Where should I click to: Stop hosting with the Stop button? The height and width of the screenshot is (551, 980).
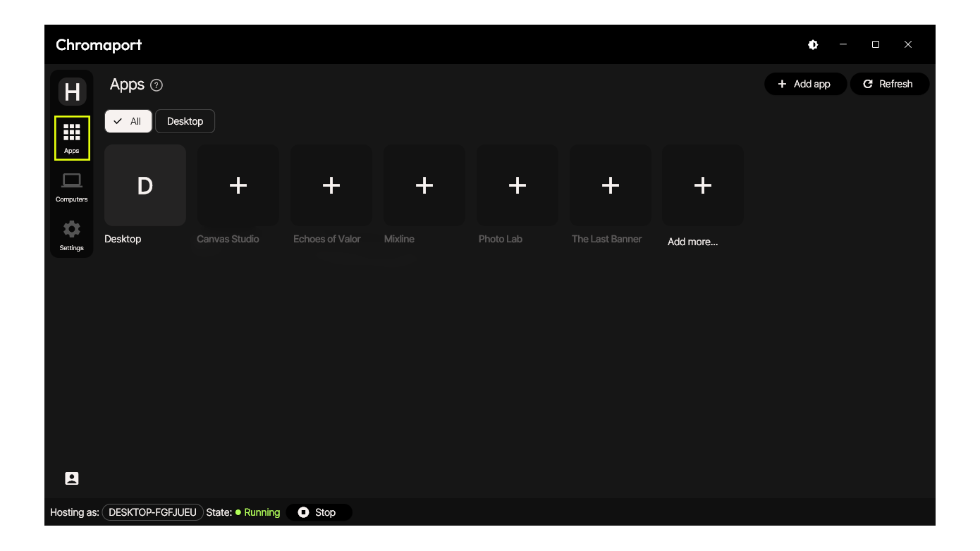coord(318,512)
